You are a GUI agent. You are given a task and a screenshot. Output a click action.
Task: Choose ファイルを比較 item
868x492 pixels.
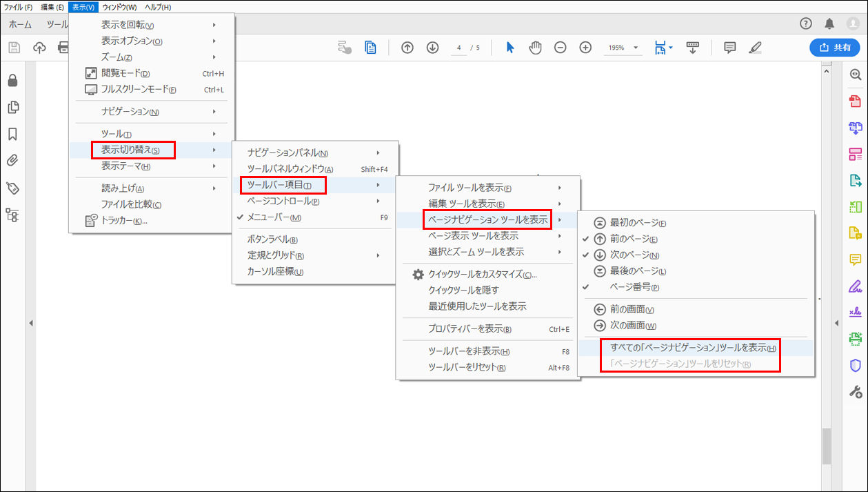(152, 204)
